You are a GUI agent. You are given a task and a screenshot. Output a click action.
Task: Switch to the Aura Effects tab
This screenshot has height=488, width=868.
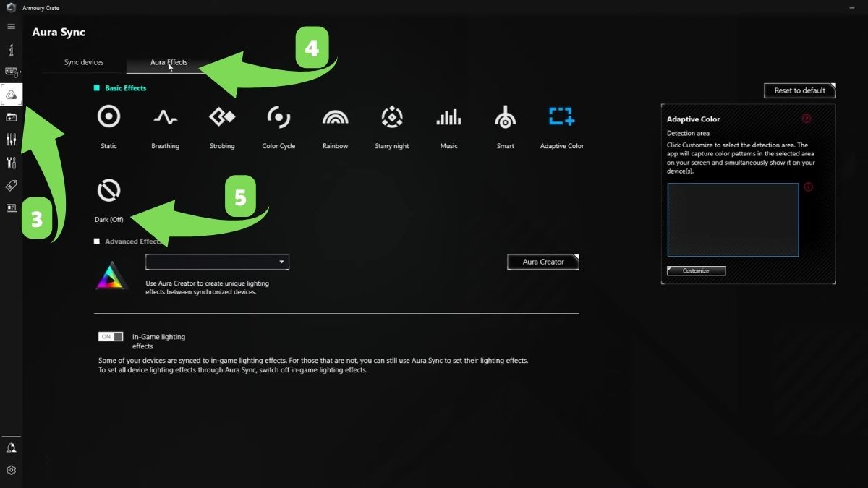click(x=169, y=62)
